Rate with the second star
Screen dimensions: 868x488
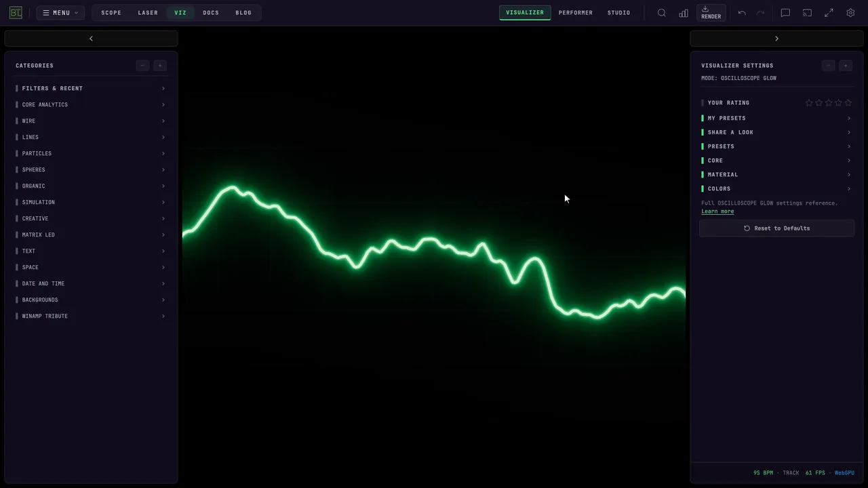coord(819,103)
